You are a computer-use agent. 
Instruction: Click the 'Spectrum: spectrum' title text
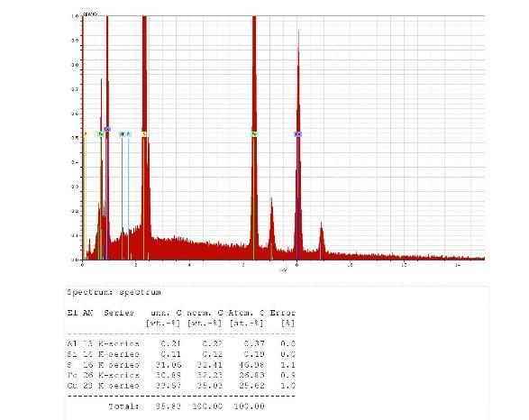[x=114, y=292]
